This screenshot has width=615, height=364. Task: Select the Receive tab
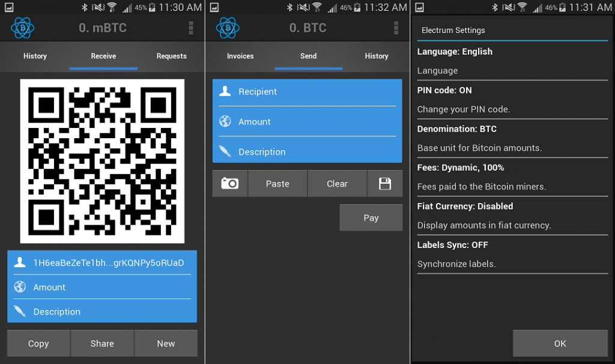tap(103, 56)
